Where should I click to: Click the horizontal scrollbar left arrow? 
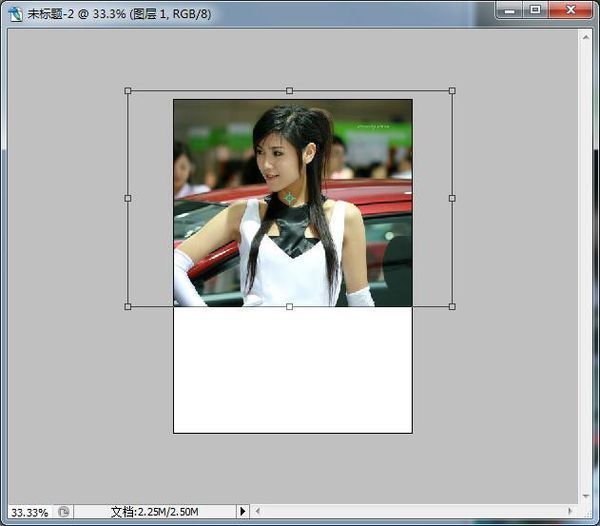(258, 511)
